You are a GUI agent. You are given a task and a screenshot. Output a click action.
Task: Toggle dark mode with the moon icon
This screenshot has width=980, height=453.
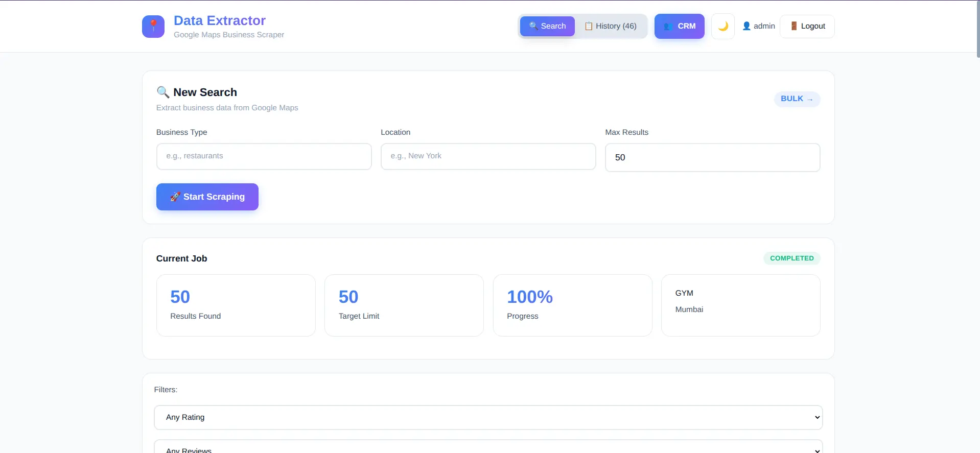723,26
